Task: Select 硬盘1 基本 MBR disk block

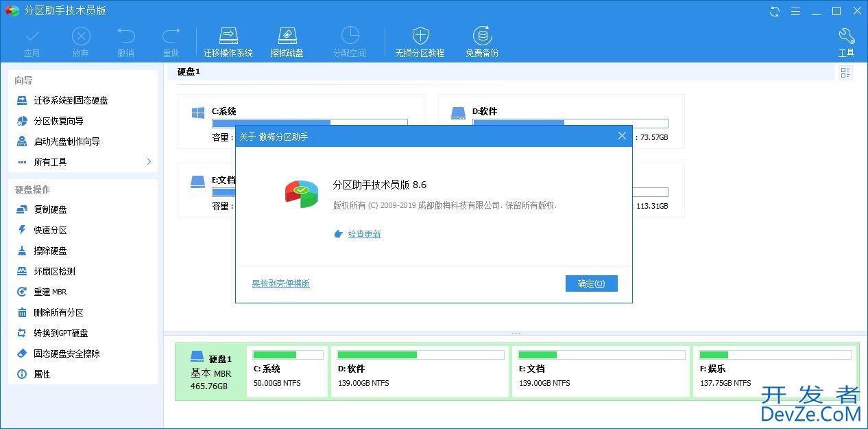Action: pos(210,371)
